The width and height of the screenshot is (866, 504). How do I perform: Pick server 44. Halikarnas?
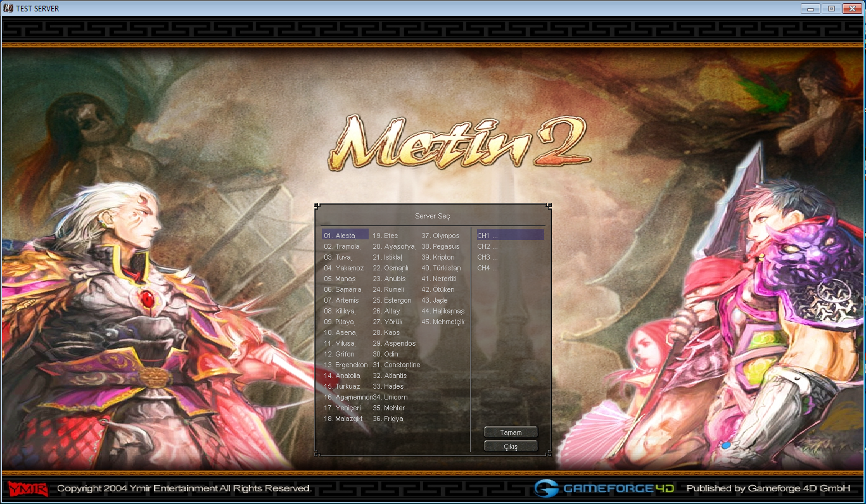[x=443, y=311]
